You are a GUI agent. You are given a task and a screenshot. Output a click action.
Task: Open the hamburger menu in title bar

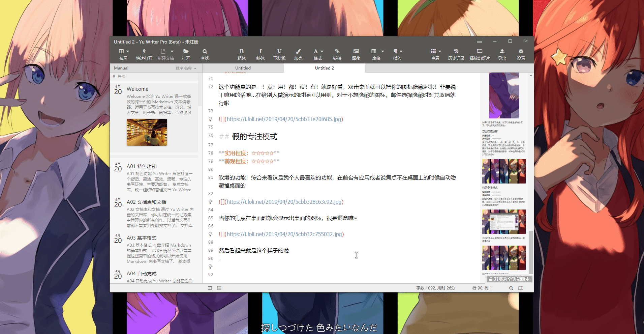pos(479,41)
